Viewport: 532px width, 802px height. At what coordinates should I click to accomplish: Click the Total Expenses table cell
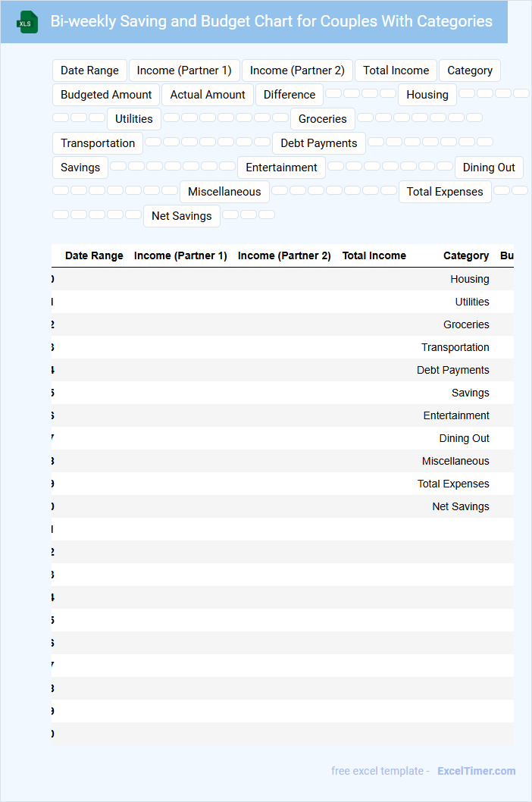(453, 484)
